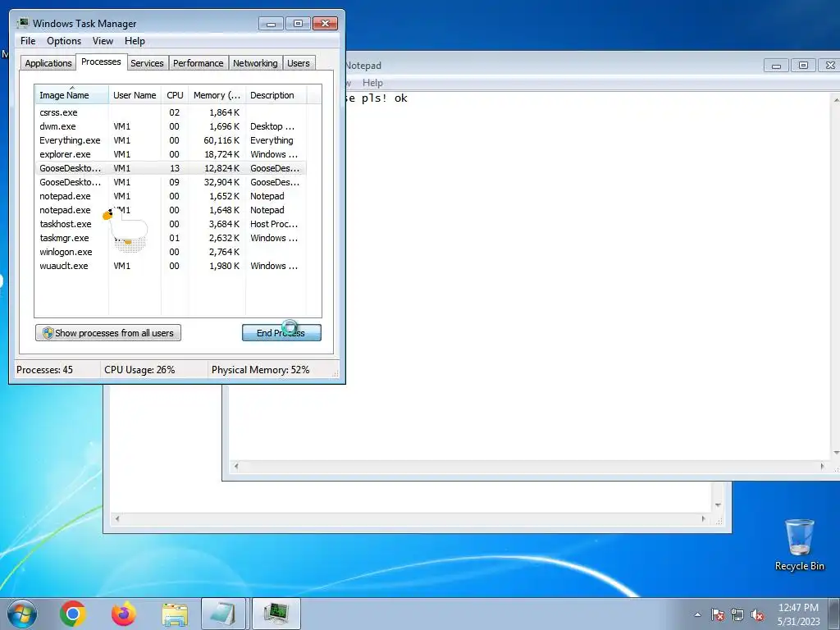Select the explorer.exe process row
Image resolution: width=840 pixels, height=630 pixels.
click(171, 154)
